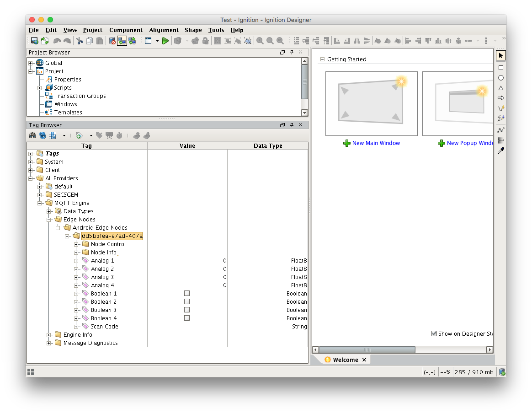The image size is (532, 414).
Task: Click the Save and Publish toolbar icon
Action: pos(34,41)
